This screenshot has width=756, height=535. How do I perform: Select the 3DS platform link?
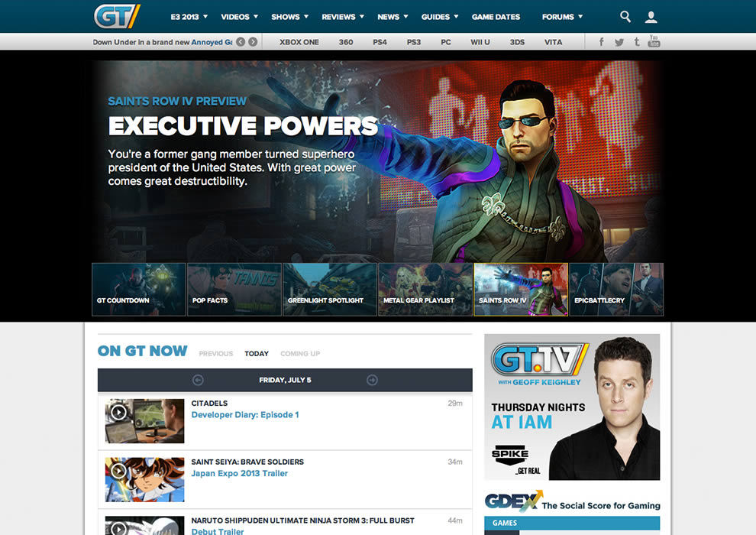(x=517, y=42)
